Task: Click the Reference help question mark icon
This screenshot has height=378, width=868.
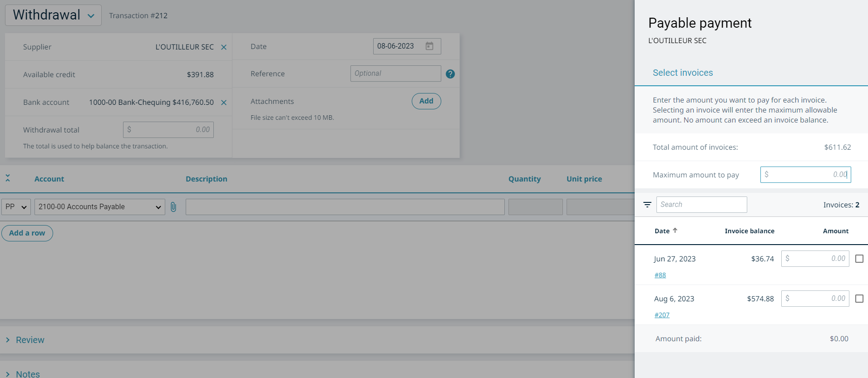Action: coord(450,74)
